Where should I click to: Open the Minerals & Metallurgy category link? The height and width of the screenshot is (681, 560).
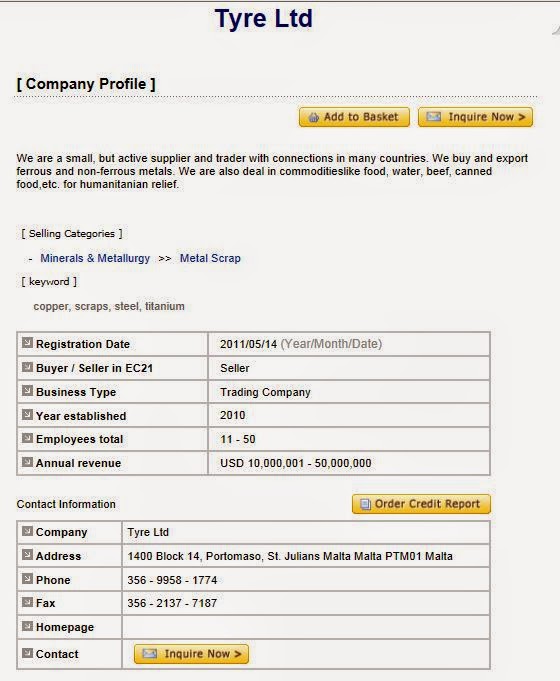pos(95,258)
